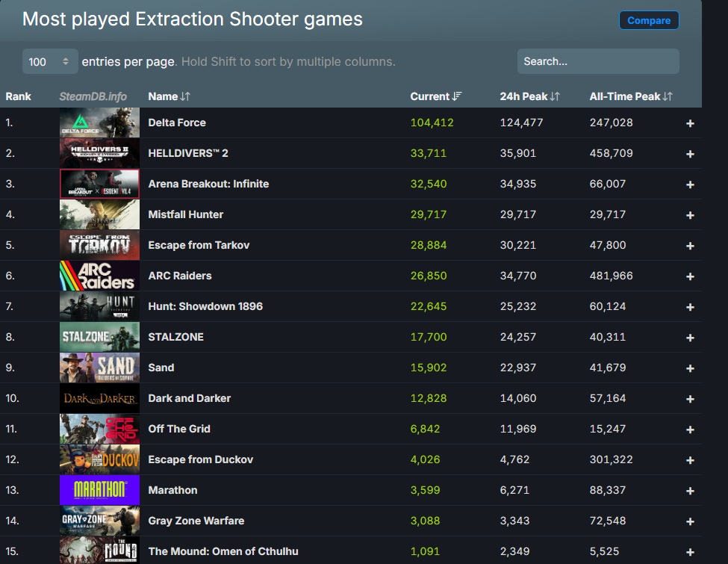The image size is (728, 564).
Task: Click 24h peak value 6,271
Action: tap(514, 491)
